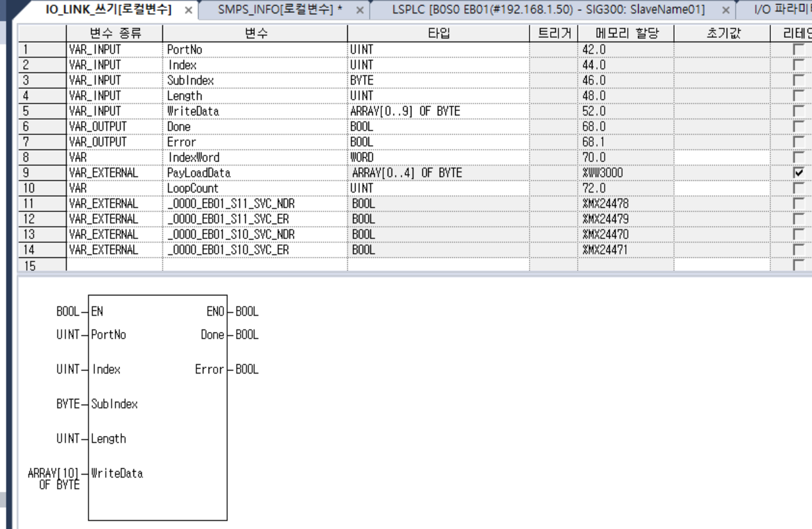Click the 변수 종류 column header
Viewport: 812px width, 529px height.
tap(114, 34)
